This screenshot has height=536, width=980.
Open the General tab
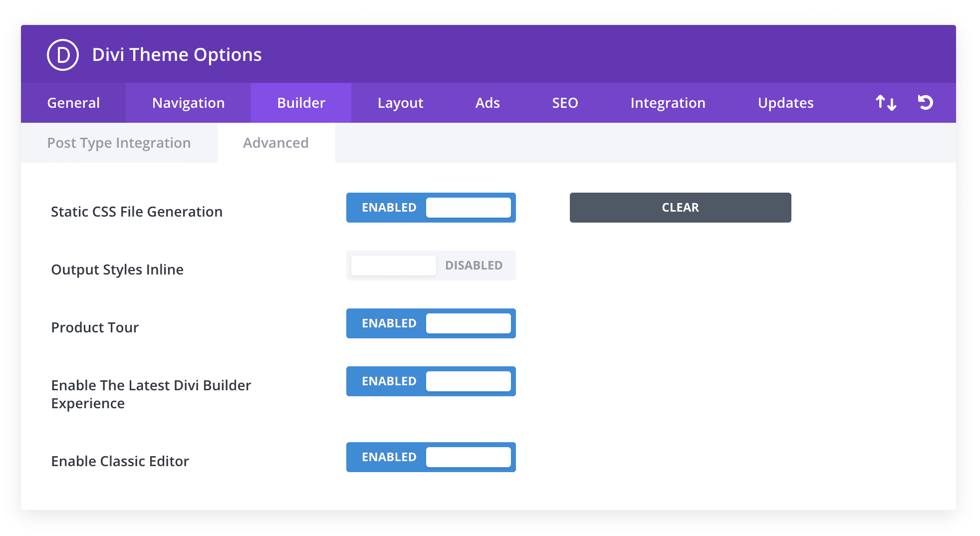(73, 103)
